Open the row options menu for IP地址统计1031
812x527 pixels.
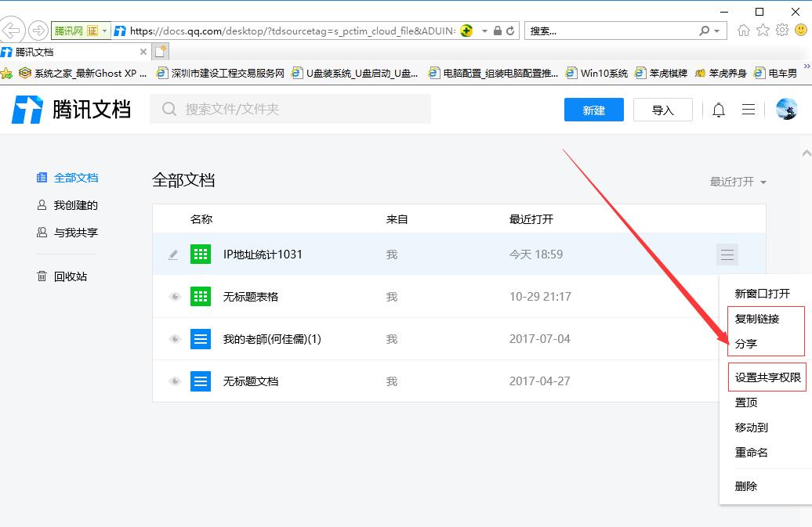(727, 254)
